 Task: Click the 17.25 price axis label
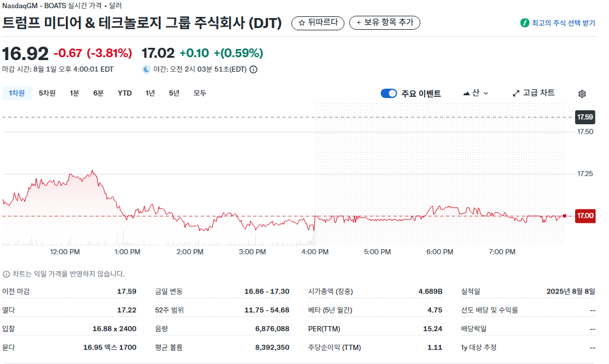click(585, 173)
